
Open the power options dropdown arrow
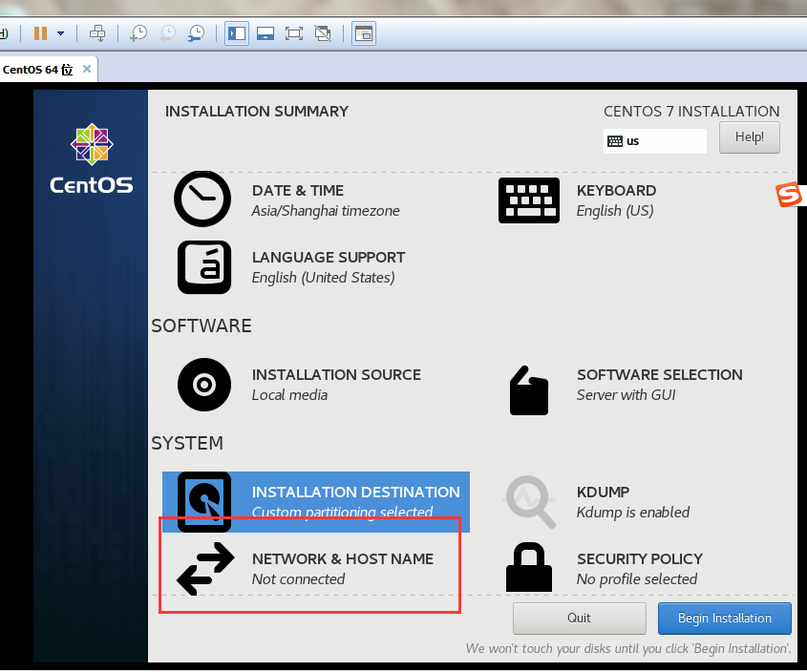pyautogui.click(x=61, y=33)
